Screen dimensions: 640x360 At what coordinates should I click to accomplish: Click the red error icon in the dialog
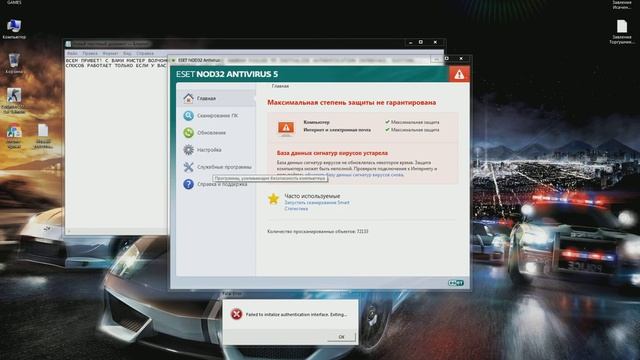236,314
